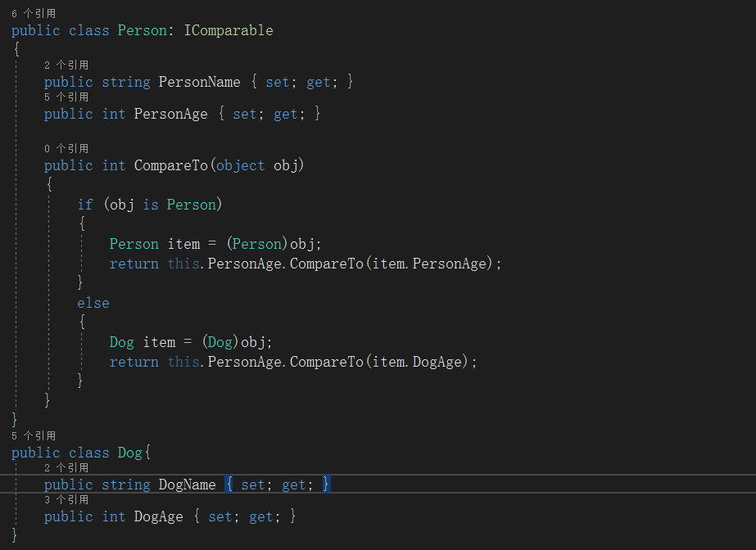Click 'Person item' variable declaration type
This screenshot has width=756, height=550.
click(x=134, y=244)
